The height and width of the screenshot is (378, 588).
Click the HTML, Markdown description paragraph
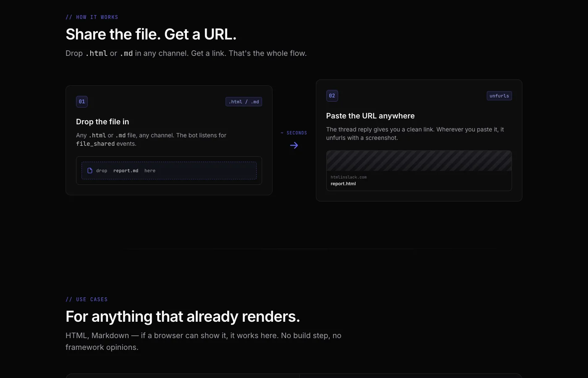pyautogui.click(x=203, y=341)
